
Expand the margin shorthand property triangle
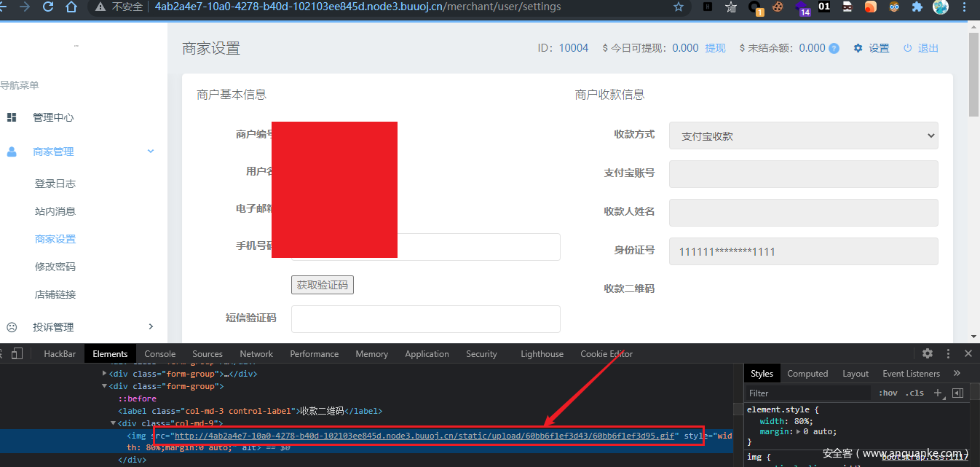[797, 431]
